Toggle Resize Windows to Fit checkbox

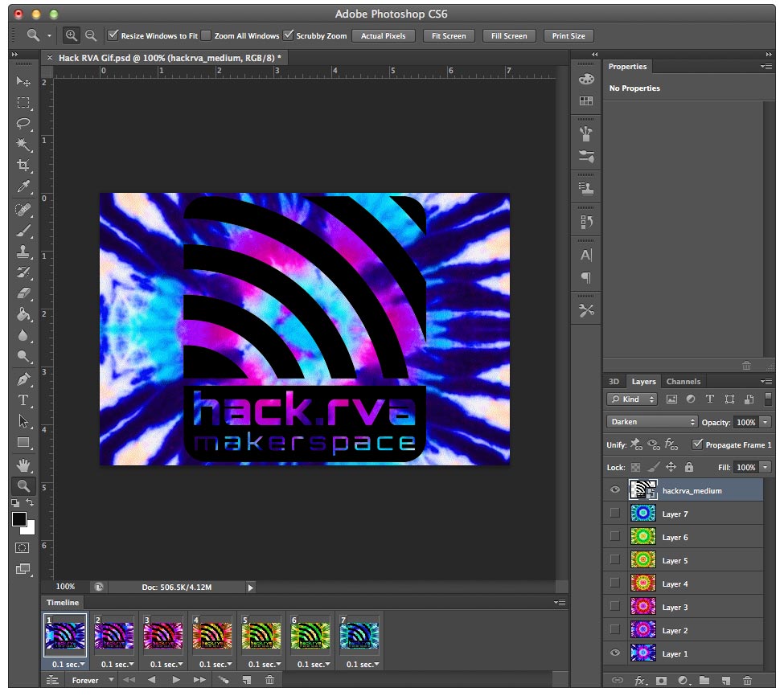point(113,35)
